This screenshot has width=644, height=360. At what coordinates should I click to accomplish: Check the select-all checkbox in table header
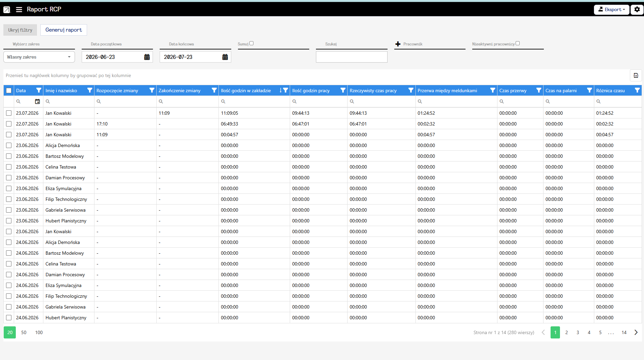pyautogui.click(x=9, y=91)
